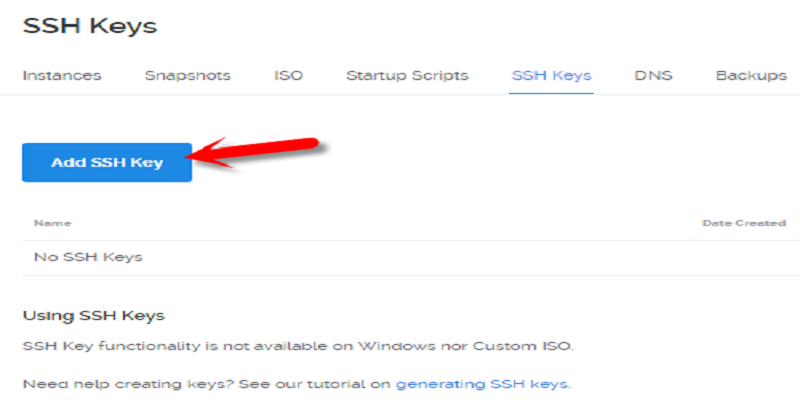Viewport: 800px width, 400px height.
Task: Select the ISO tab
Action: point(288,76)
